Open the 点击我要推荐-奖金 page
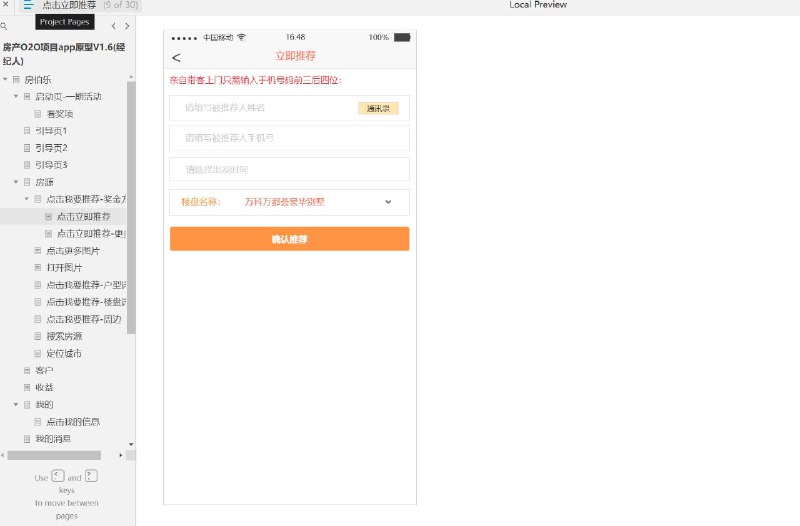The width and height of the screenshot is (800, 526). pyautogui.click(x=86, y=199)
